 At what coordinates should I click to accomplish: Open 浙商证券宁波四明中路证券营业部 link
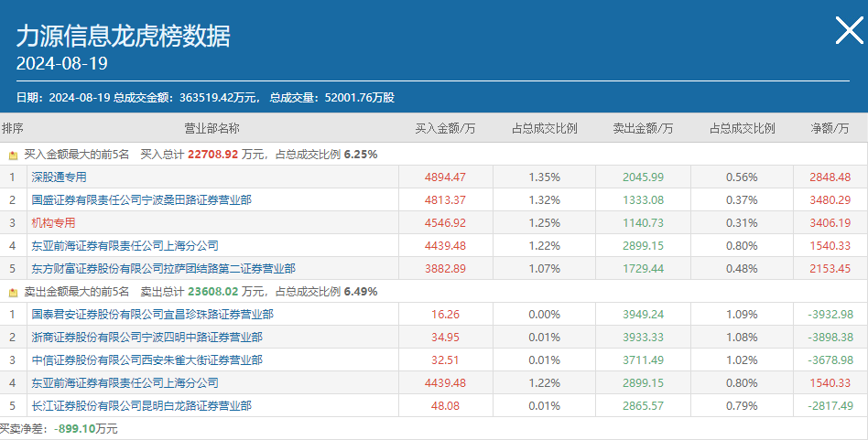[x=147, y=338]
